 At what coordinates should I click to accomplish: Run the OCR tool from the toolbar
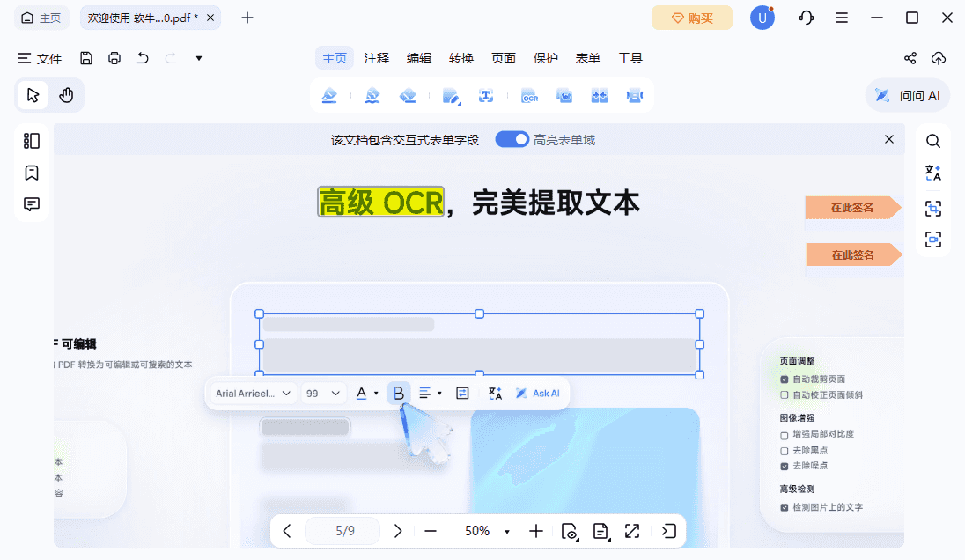(529, 96)
